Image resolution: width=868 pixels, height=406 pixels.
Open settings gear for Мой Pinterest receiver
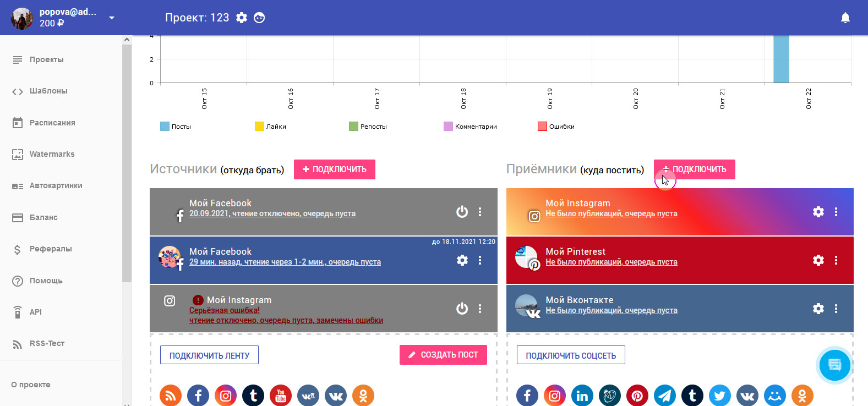click(818, 260)
